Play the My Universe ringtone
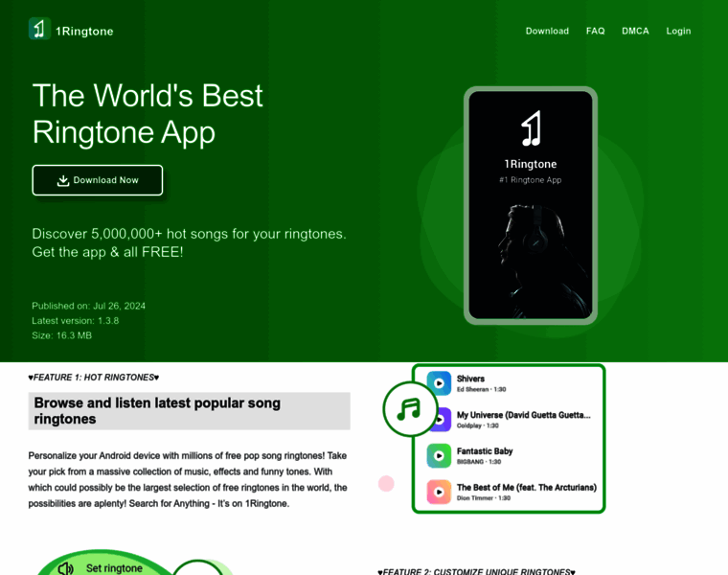The width and height of the screenshot is (728, 575). pos(440,420)
